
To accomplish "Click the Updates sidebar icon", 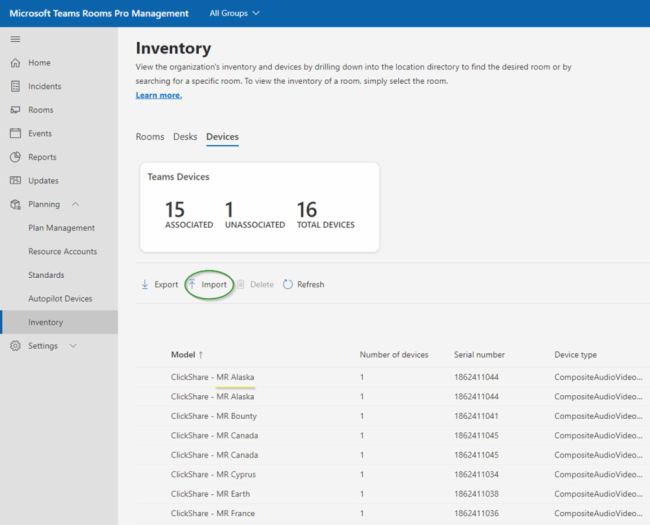I will click(15, 181).
